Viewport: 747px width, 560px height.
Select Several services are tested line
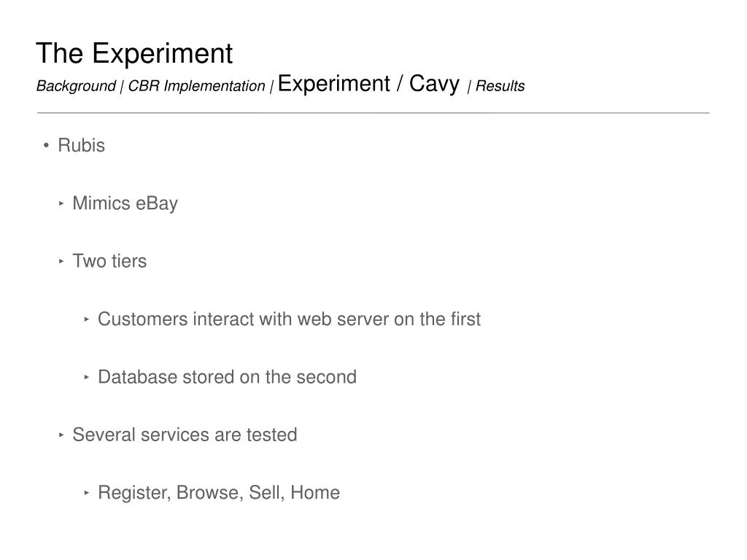[185, 435]
